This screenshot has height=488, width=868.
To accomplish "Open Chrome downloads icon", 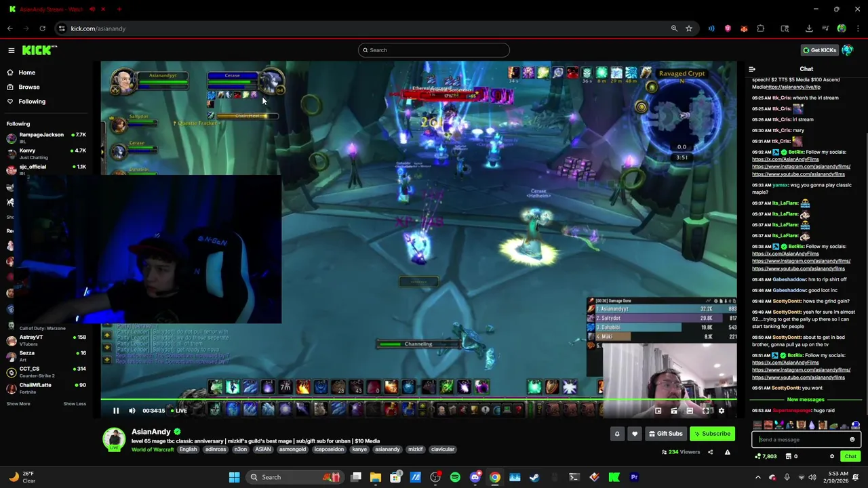I will (809, 28).
